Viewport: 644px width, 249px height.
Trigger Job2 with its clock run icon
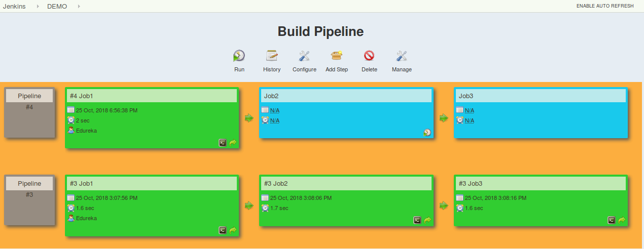coord(427,133)
